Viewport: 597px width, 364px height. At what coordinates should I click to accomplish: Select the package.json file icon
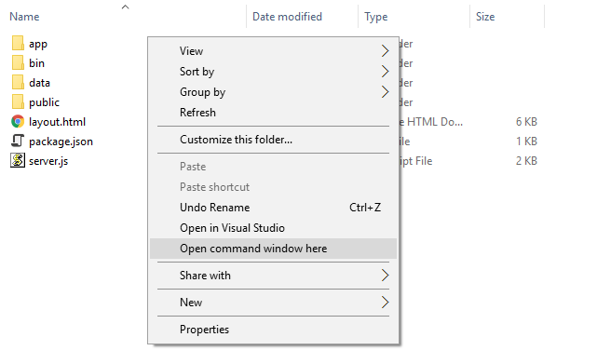(18, 141)
